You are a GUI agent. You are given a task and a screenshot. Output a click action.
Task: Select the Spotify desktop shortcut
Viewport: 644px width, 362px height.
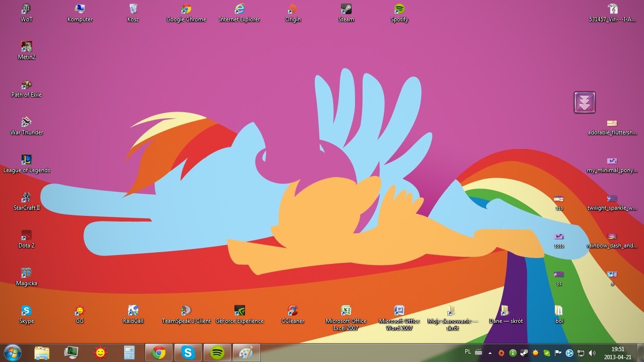coord(399,13)
